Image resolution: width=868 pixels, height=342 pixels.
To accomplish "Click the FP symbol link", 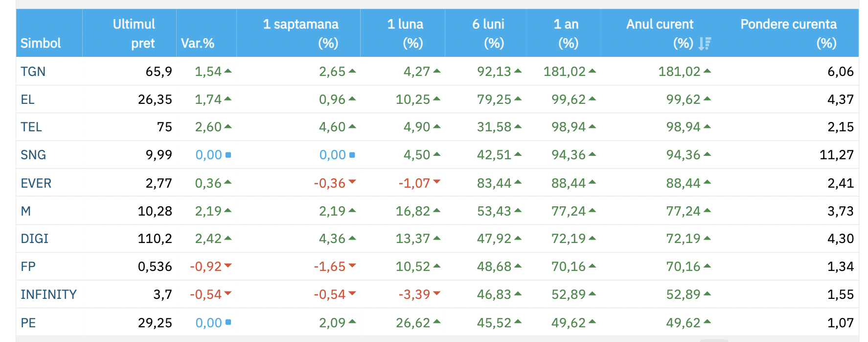I will click(x=28, y=267).
